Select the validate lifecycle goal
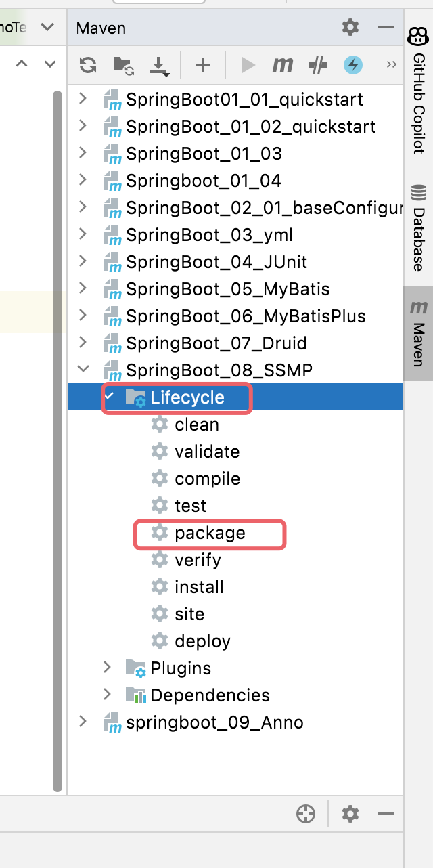The height and width of the screenshot is (868, 433). (207, 452)
